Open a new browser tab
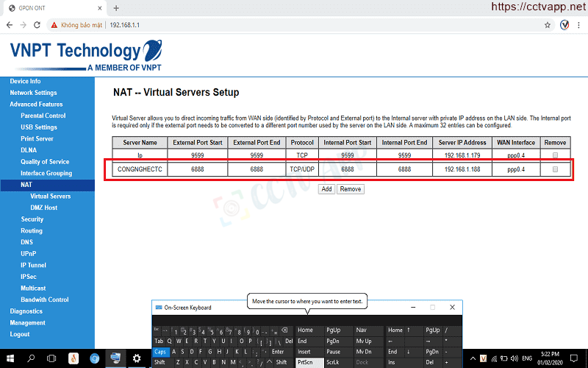This screenshot has height=368, width=588. [116, 7]
